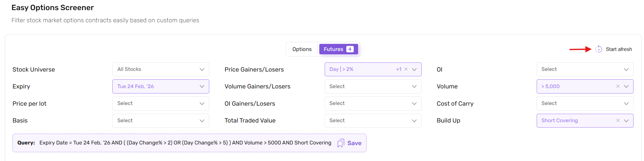Viewport: 644px width, 161px height.
Task: Open the OI select dropdown
Action: click(585, 69)
